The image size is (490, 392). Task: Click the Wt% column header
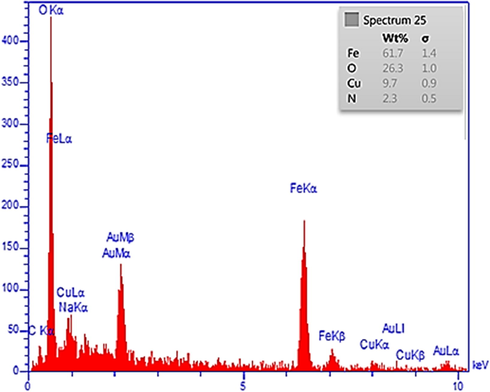point(395,38)
